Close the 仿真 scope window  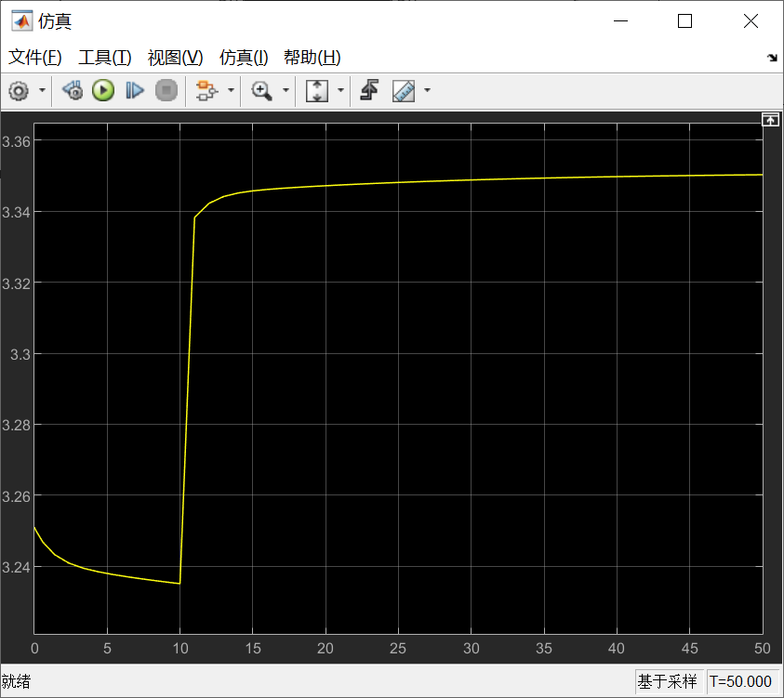tap(751, 21)
